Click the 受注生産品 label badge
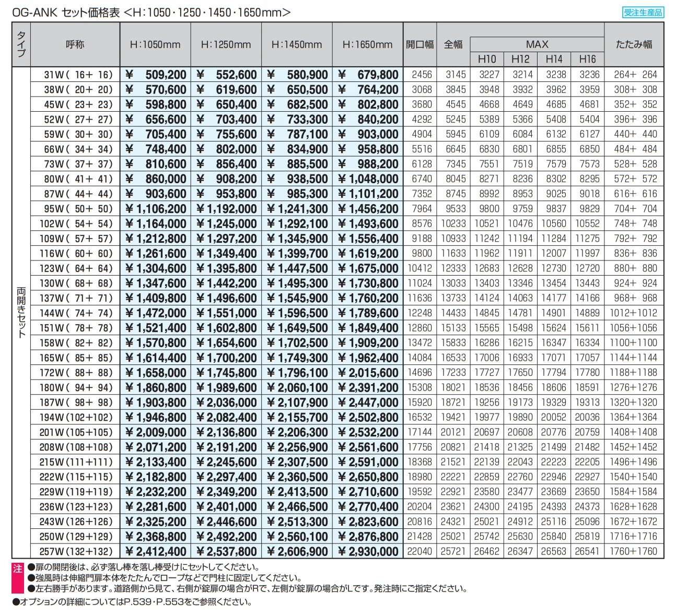 pos(643,13)
